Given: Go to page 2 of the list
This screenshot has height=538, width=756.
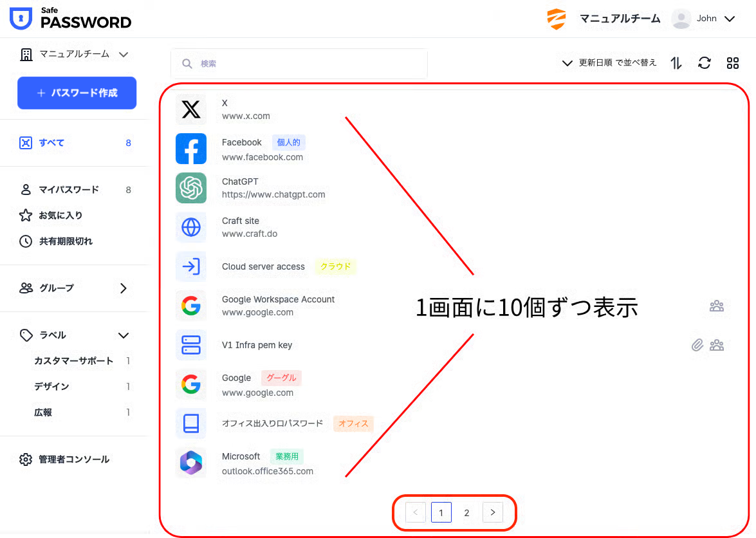Looking at the screenshot, I should tap(466, 512).
